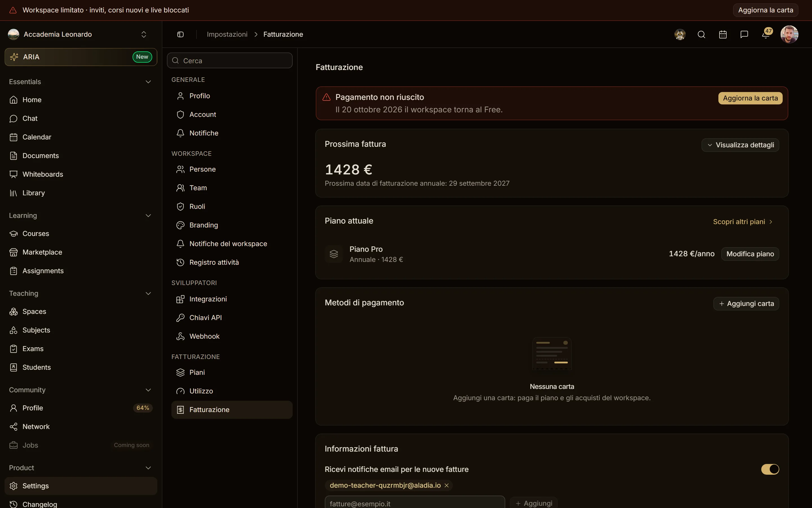Collapse the Teaching section
This screenshot has height=508, width=812.
(148, 293)
